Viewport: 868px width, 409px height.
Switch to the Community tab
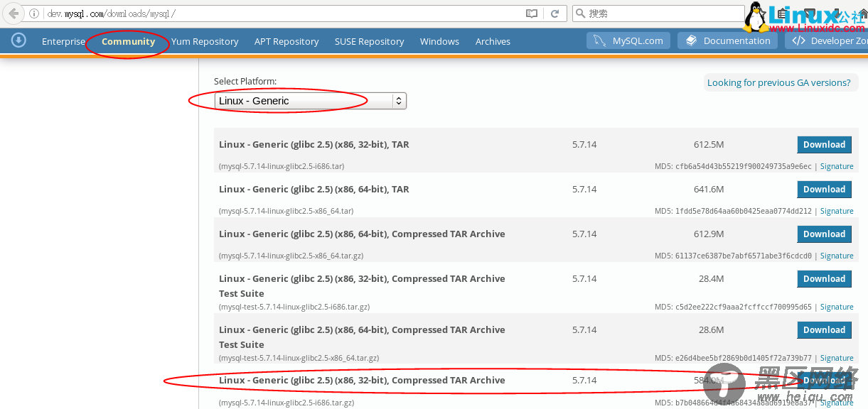pos(128,41)
